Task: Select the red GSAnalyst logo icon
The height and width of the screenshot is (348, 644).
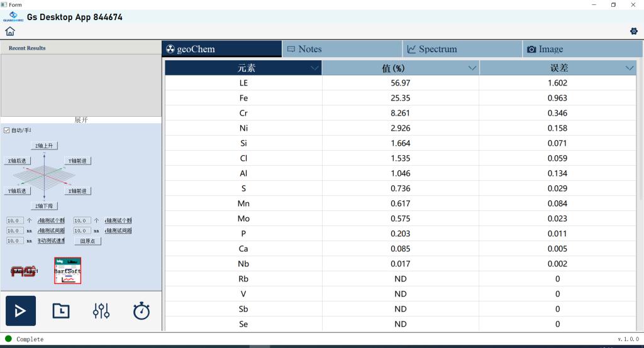Action: click(25, 271)
